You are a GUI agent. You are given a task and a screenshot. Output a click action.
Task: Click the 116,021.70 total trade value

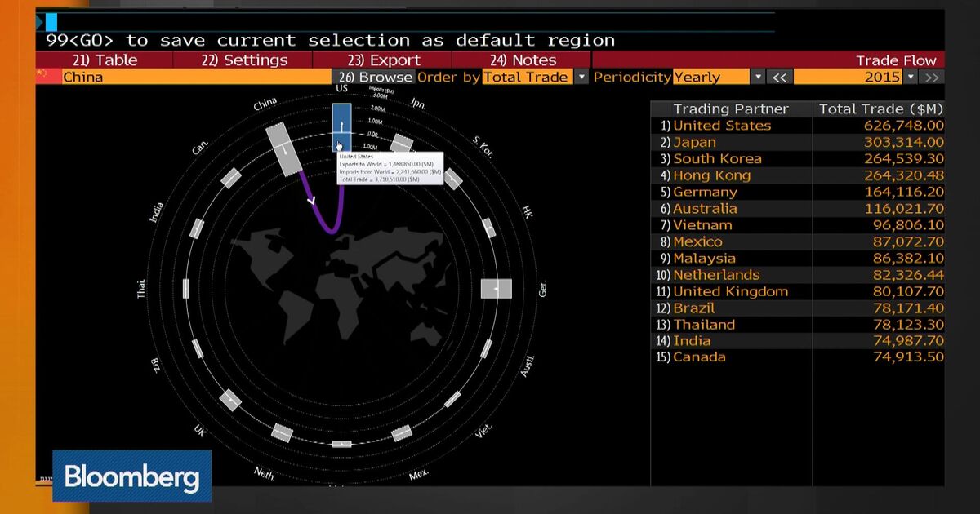tap(903, 208)
